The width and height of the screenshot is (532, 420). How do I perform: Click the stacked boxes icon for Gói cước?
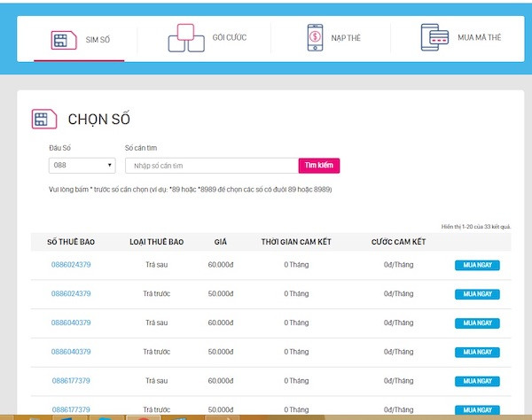[185, 37]
